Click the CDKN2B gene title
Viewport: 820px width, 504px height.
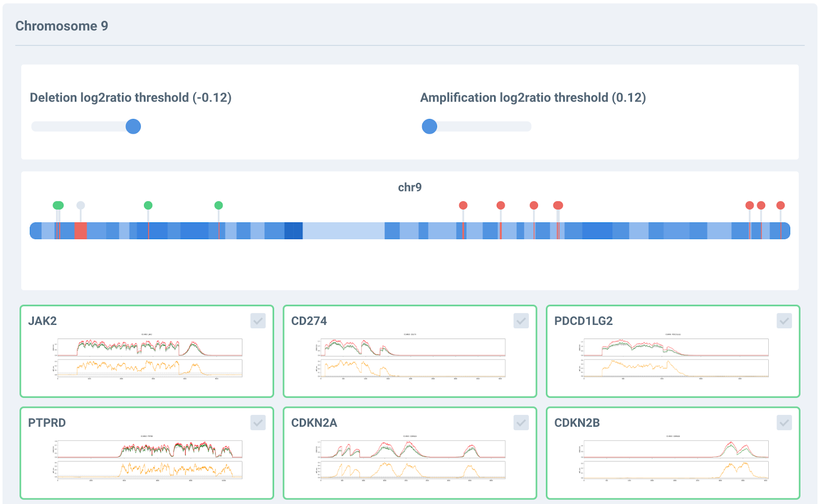[577, 423]
